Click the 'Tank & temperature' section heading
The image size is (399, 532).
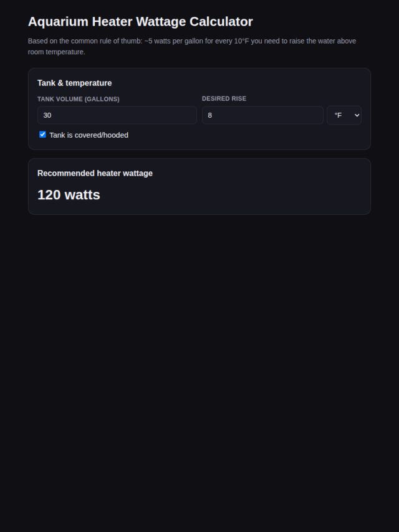coord(74,83)
